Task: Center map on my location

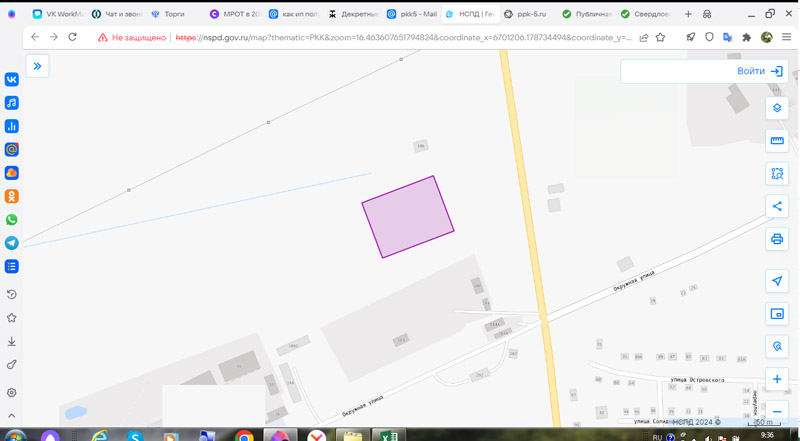Action: (x=777, y=281)
